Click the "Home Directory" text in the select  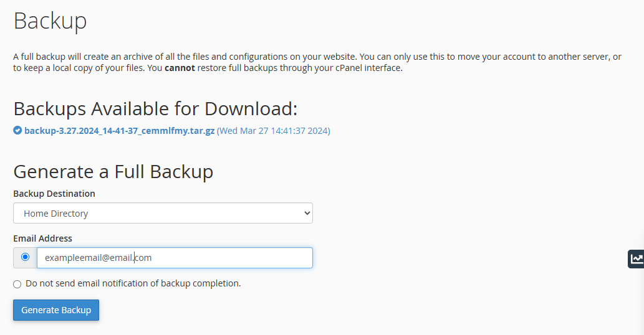[56, 214]
